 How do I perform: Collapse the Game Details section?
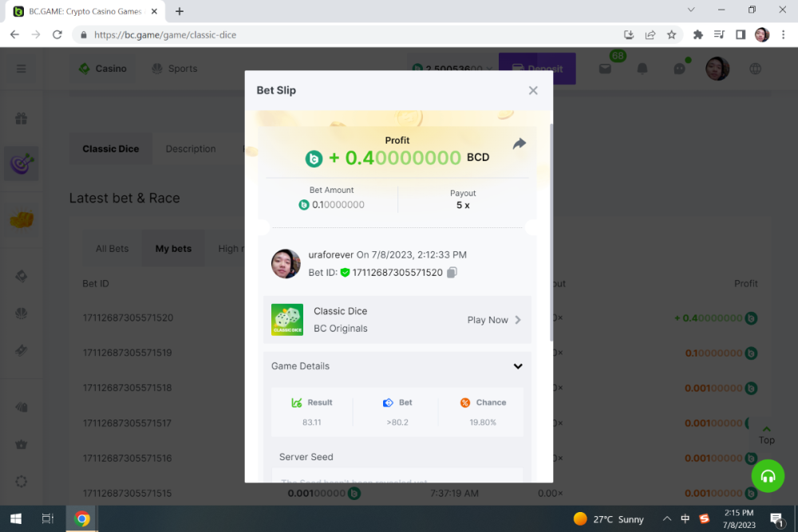tap(518, 366)
